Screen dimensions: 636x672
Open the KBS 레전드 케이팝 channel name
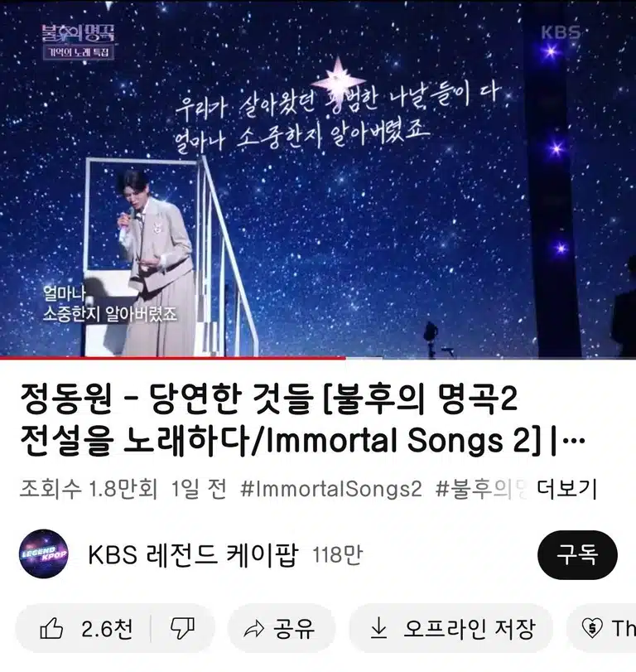point(193,554)
